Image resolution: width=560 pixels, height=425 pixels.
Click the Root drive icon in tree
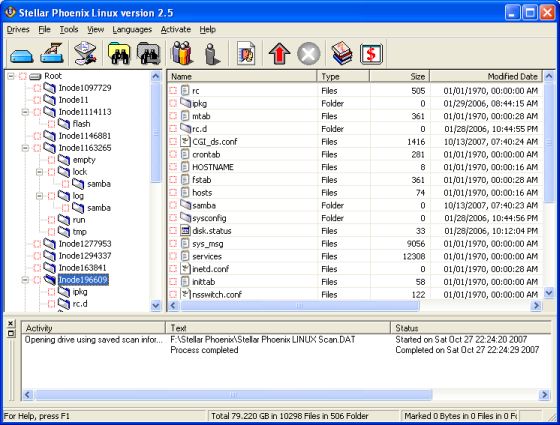tap(35, 76)
